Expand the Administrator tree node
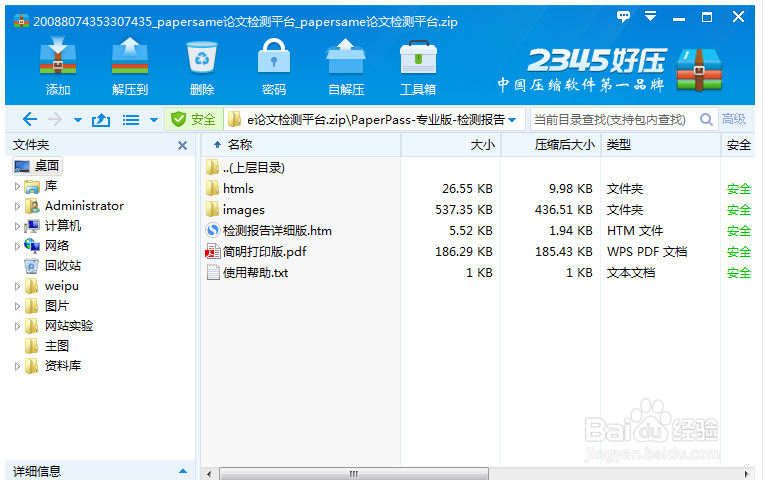763x480 pixels. (17, 206)
